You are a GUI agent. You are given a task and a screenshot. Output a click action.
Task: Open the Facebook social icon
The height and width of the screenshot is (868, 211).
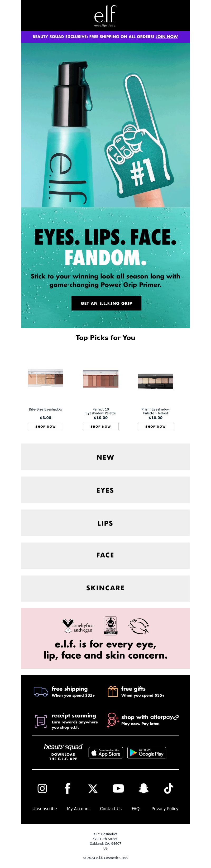tap(67, 789)
